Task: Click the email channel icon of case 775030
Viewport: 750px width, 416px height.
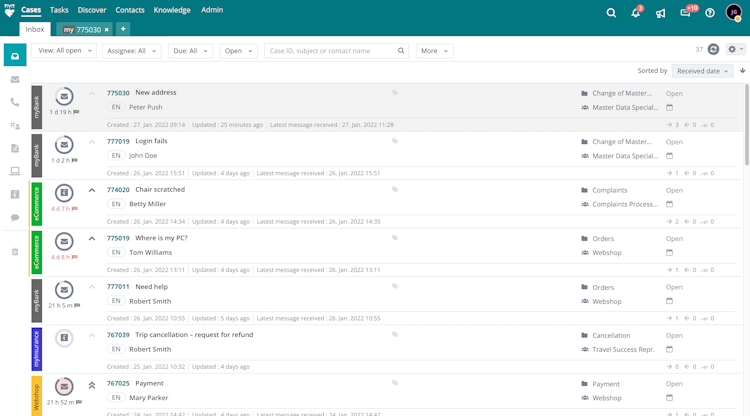Action: coord(64,97)
